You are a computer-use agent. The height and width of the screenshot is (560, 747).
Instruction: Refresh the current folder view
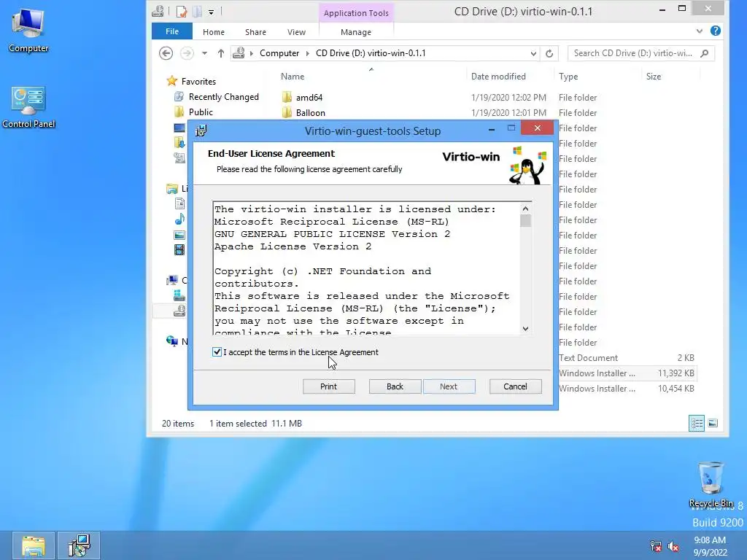pos(549,53)
